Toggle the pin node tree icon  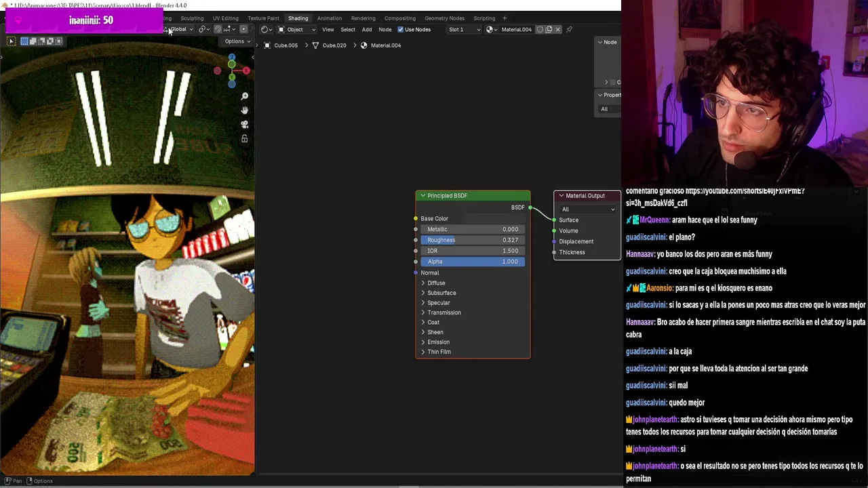pos(569,29)
